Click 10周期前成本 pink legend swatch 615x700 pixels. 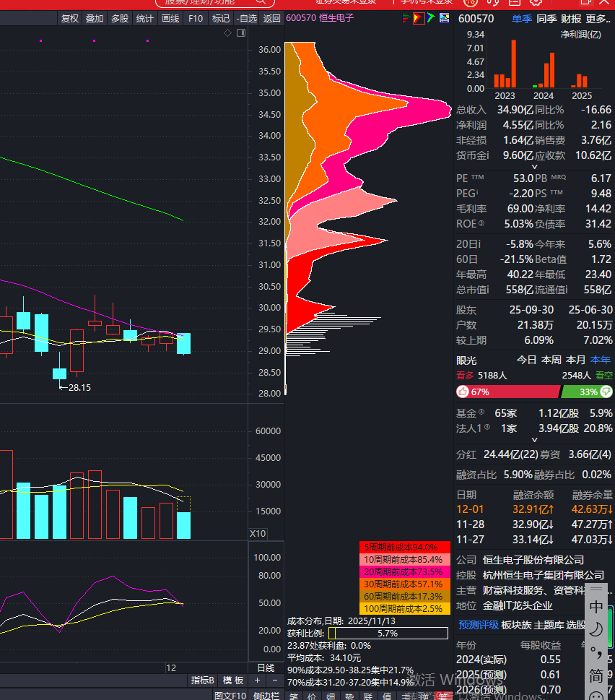tap(404, 559)
